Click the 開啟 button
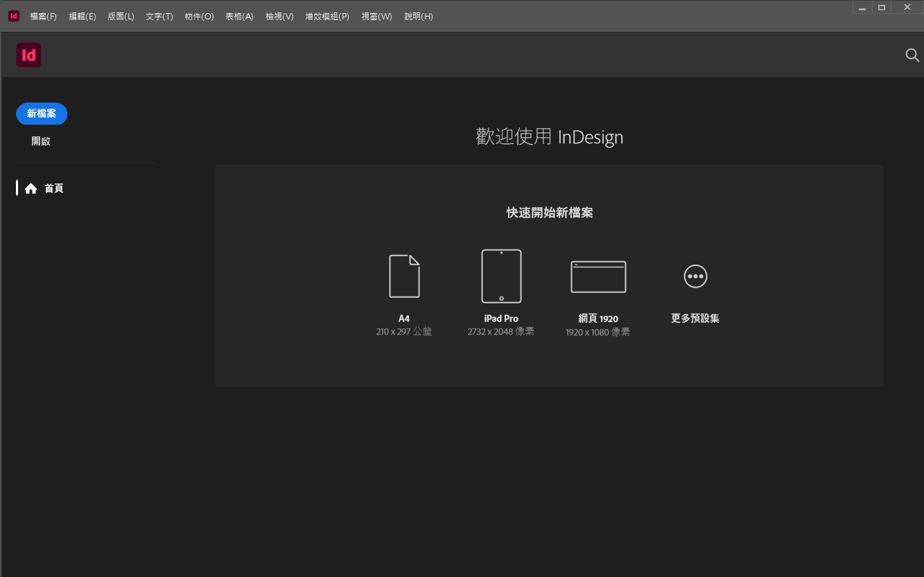924x577 pixels. 41,141
